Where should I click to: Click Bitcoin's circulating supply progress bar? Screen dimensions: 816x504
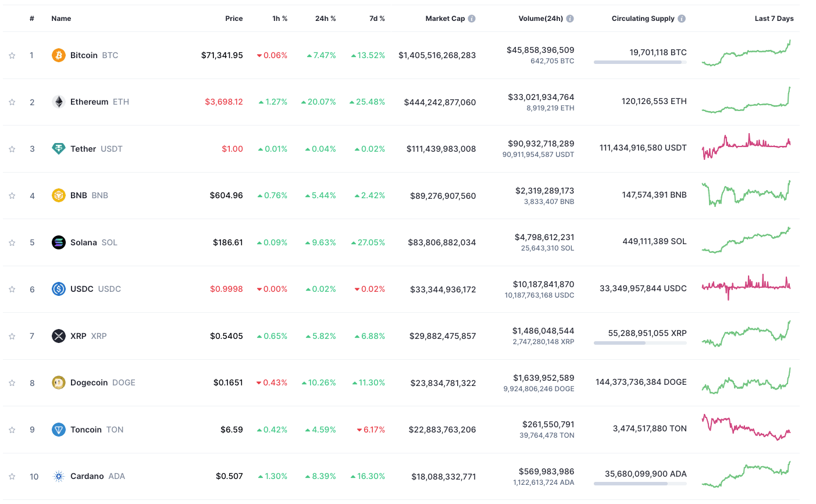coord(640,63)
